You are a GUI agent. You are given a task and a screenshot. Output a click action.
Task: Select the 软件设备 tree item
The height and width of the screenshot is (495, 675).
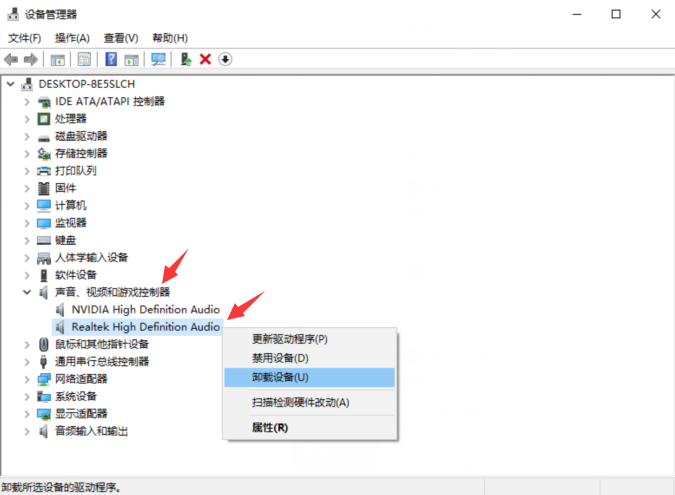(x=76, y=275)
